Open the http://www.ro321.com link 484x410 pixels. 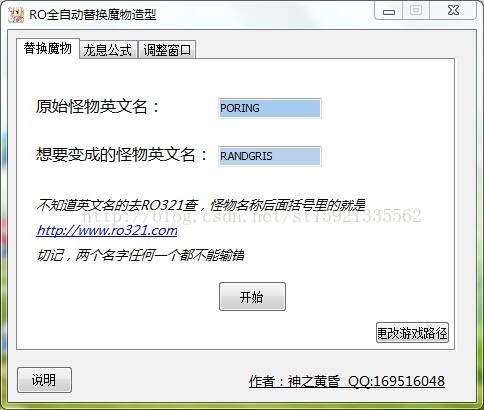point(107,230)
